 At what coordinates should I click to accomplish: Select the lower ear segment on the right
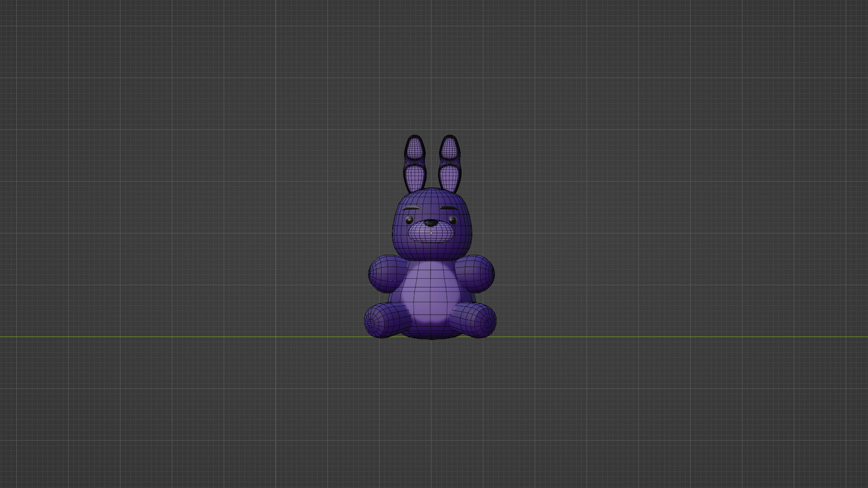click(448, 176)
